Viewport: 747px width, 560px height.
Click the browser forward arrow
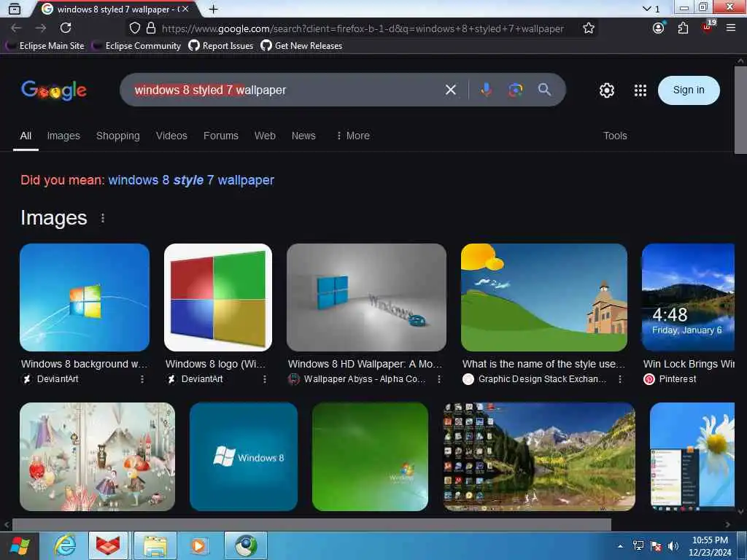pyautogui.click(x=41, y=28)
